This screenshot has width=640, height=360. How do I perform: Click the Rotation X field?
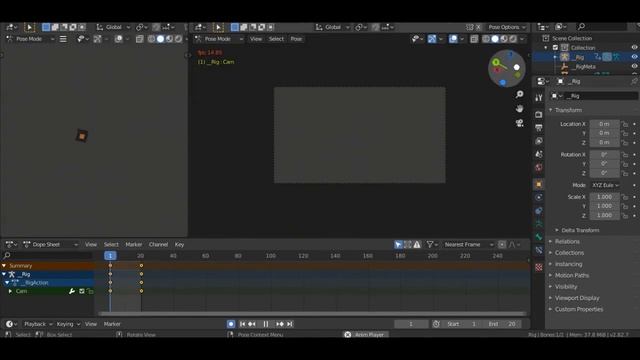coord(604,155)
